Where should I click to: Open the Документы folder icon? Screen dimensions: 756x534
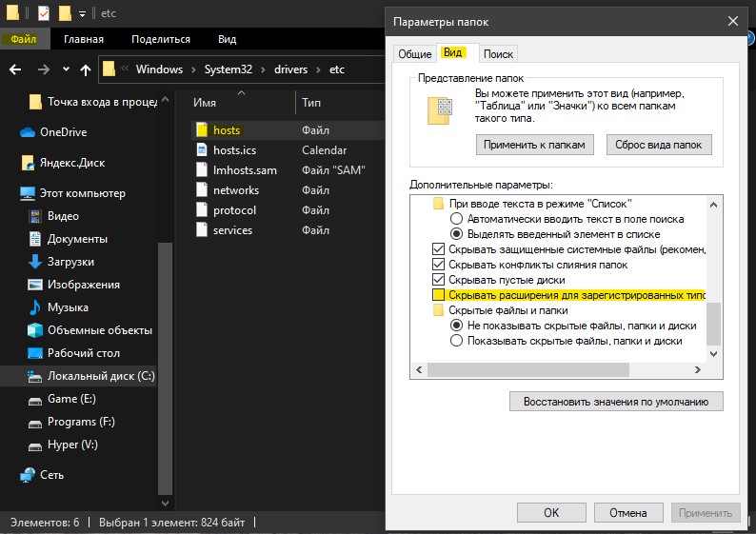[x=34, y=239]
